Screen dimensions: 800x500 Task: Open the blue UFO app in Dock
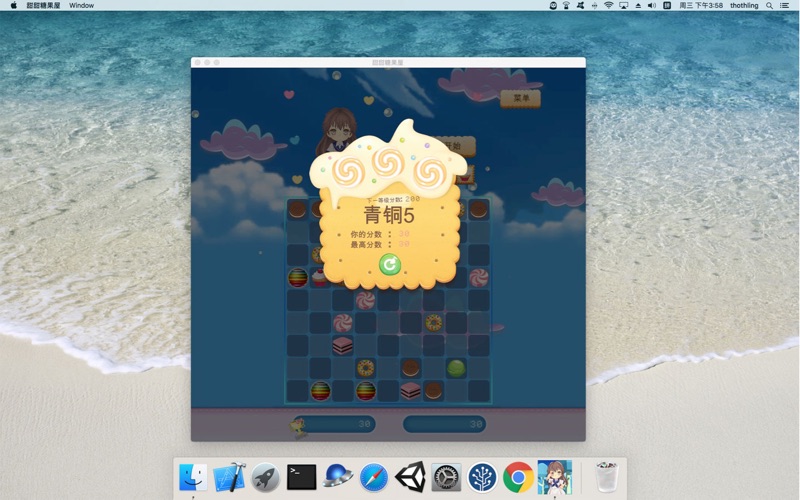coord(338,476)
